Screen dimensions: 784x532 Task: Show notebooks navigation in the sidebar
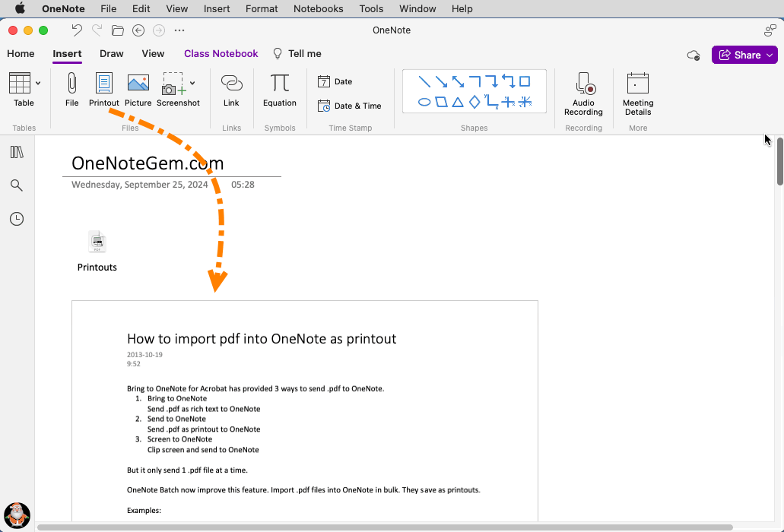17,152
